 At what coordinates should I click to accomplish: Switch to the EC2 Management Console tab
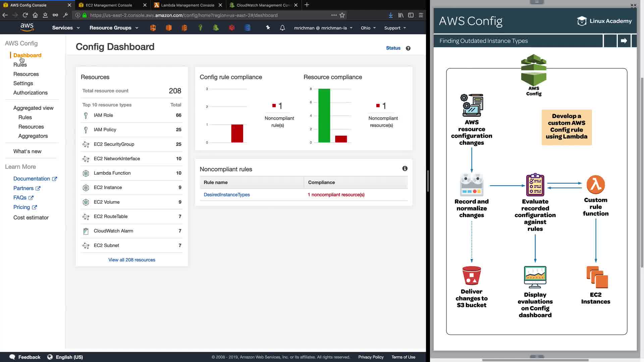(x=109, y=5)
